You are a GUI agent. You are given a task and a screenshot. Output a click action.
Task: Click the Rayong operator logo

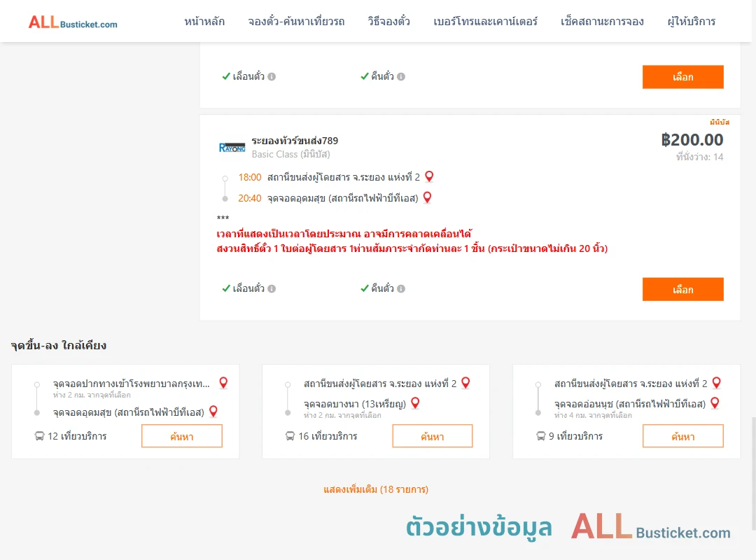(x=232, y=148)
